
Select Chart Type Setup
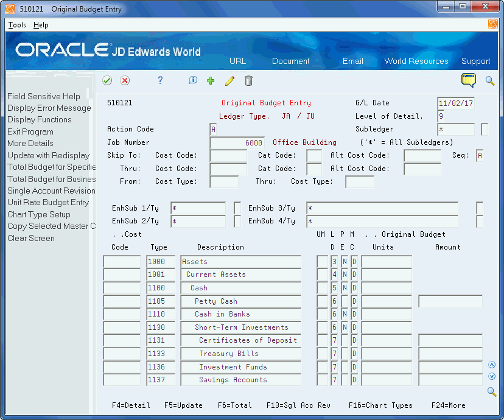[x=39, y=214]
